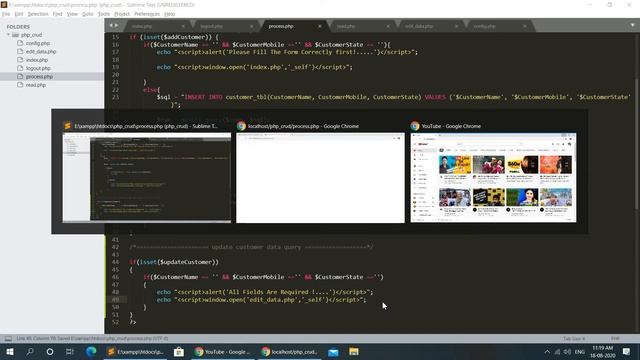Image resolution: width=640 pixels, height=360 pixels.
Task: Select the Sublime Text window preview thumbnail
Action: pyautogui.click(x=147, y=178)
